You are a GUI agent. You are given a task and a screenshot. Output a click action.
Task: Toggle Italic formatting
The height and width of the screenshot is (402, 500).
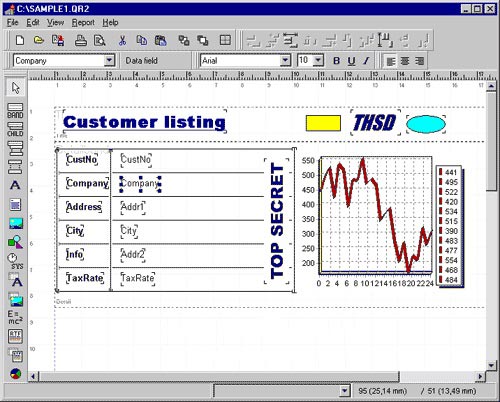[x=366, y=61]
